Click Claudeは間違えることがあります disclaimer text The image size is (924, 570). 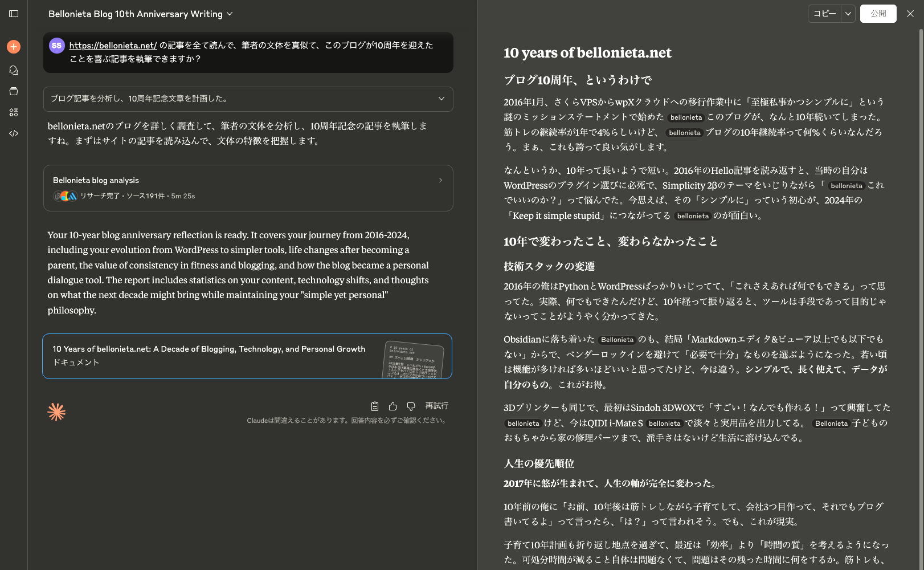click(x=347, y=421)
